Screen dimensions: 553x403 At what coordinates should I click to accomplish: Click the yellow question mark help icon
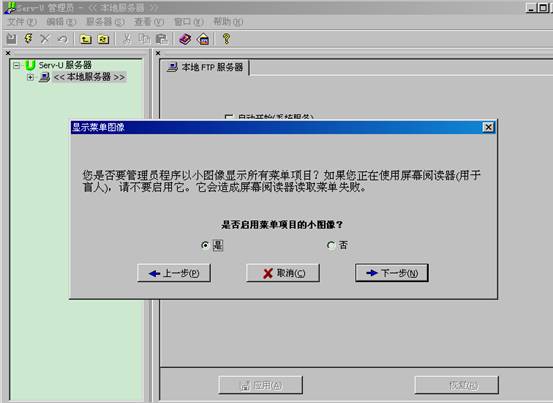[226, 39]
